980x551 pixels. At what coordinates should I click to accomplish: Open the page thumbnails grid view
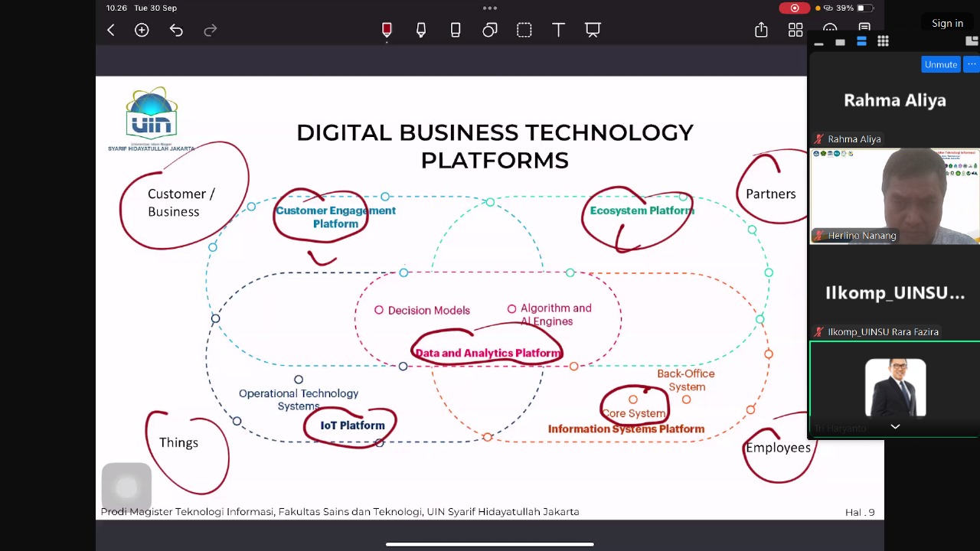pos(795,30)
